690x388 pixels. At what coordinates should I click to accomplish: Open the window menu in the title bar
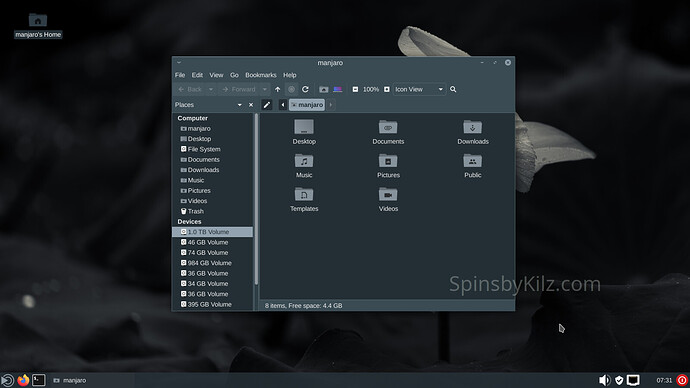tap(179, 62)
